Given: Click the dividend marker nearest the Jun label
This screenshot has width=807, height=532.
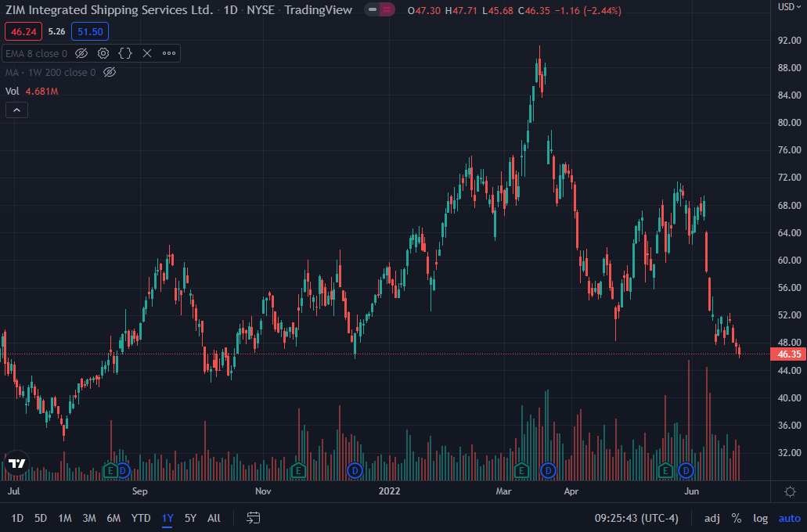Looking at the screenshot, I should [686, 470].
